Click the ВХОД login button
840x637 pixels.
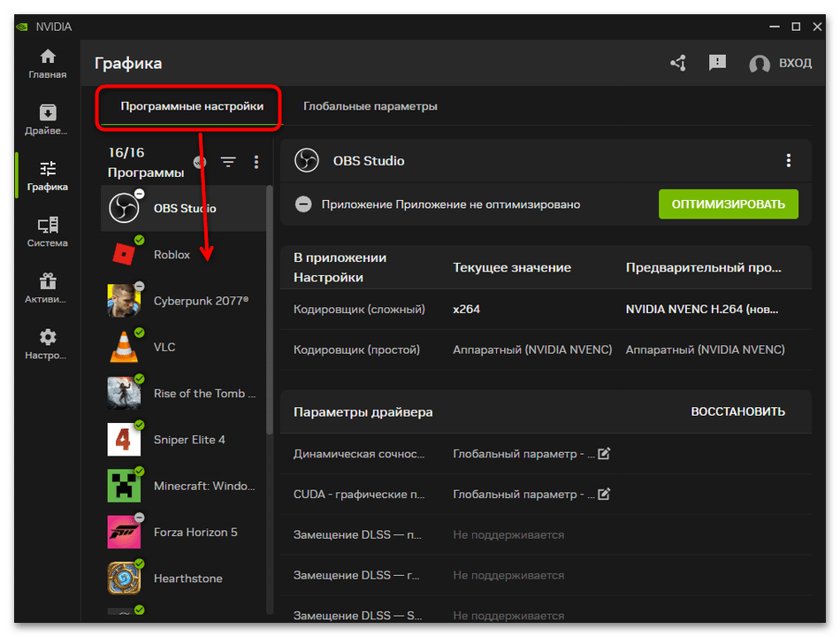[780, 64]
